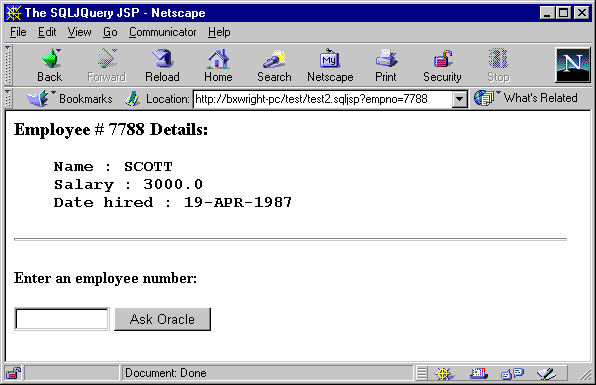The width and height of the screenshot is (596, 385).
Task: Click the Netscape N logo
Action: (573, 65)
